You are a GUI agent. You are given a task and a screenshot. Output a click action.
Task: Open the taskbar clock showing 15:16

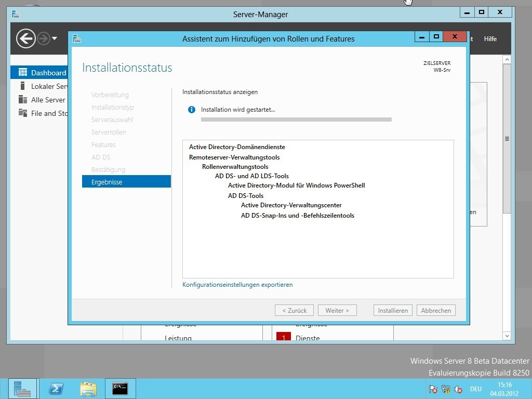pyautogui.click(x=504, y=389)
